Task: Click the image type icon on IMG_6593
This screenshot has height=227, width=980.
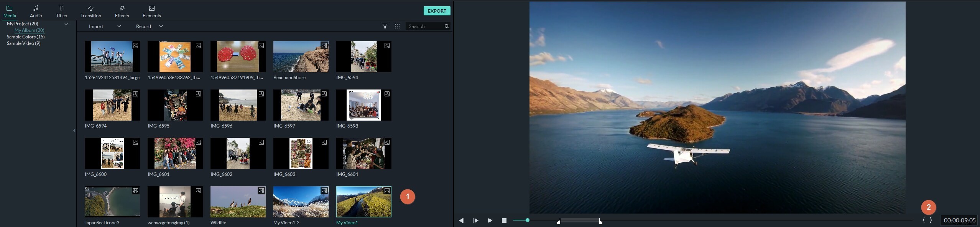Action: 387,45
